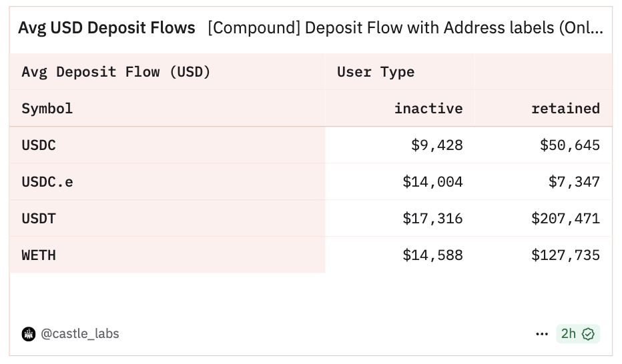Screen dimensions: 622x364
Task: Click the $207,471 retained USDT cell
Action: click(566, 218)
